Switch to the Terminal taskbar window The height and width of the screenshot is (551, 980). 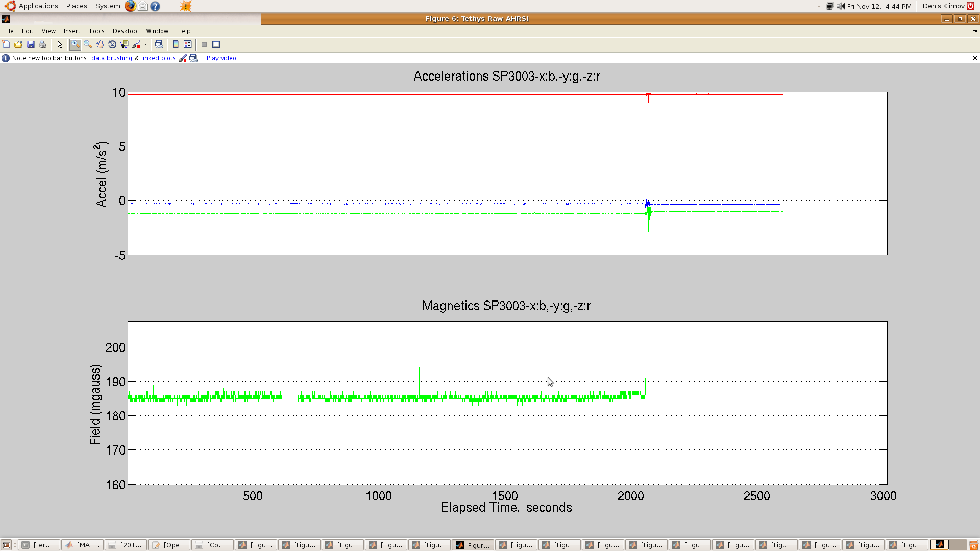pos(39,545)
